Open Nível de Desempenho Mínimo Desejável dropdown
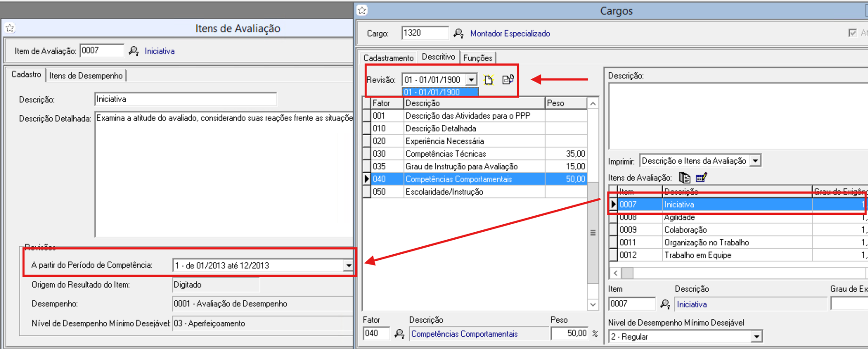This screenshot has height=349, width=868. tap(756, 337)
